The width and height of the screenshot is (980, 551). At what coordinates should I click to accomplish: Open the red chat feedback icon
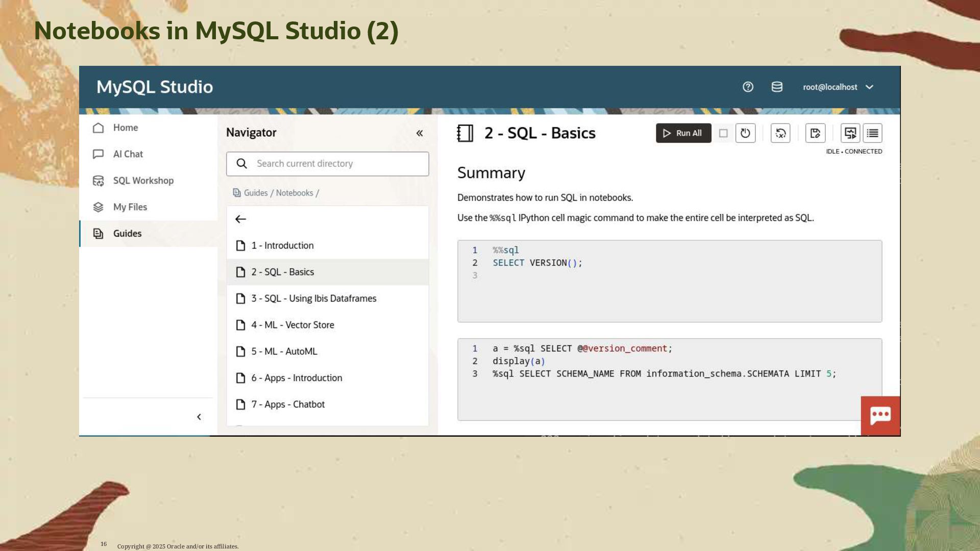(x=880, y=415)
